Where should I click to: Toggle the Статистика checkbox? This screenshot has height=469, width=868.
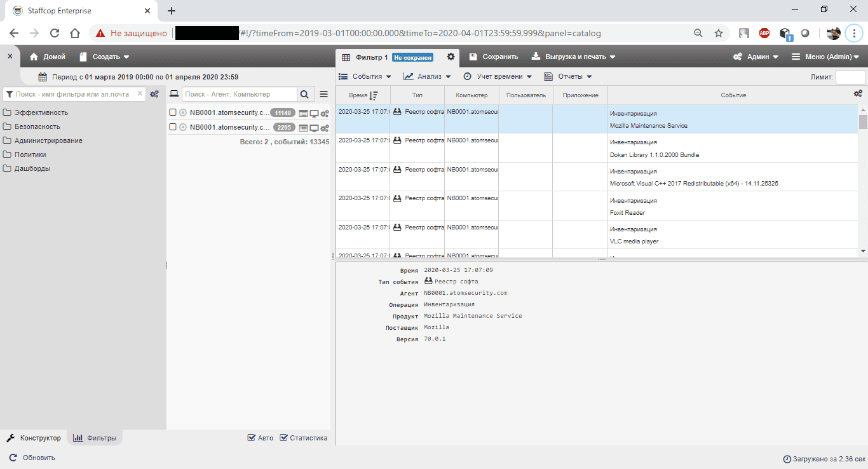[283, 438]
